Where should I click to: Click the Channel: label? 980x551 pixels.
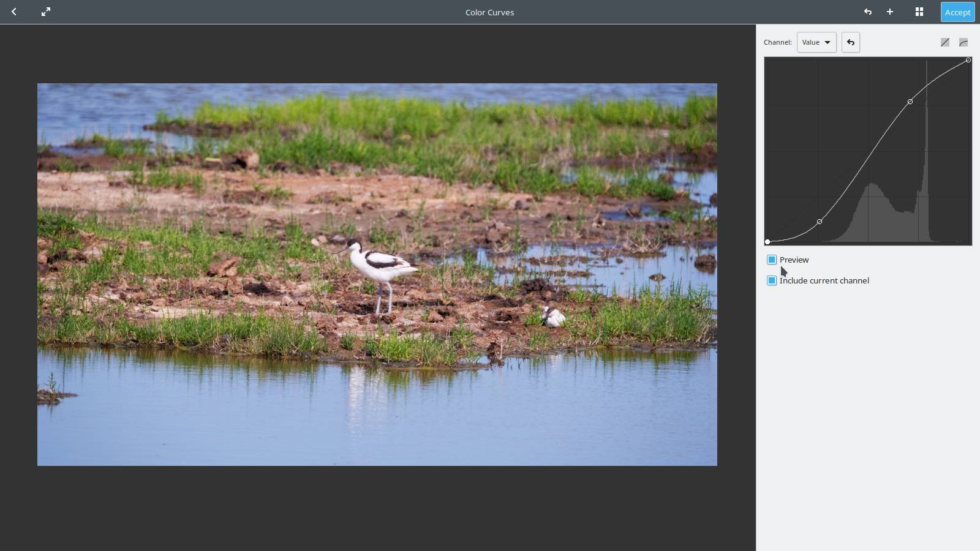(x=777, y=42)
